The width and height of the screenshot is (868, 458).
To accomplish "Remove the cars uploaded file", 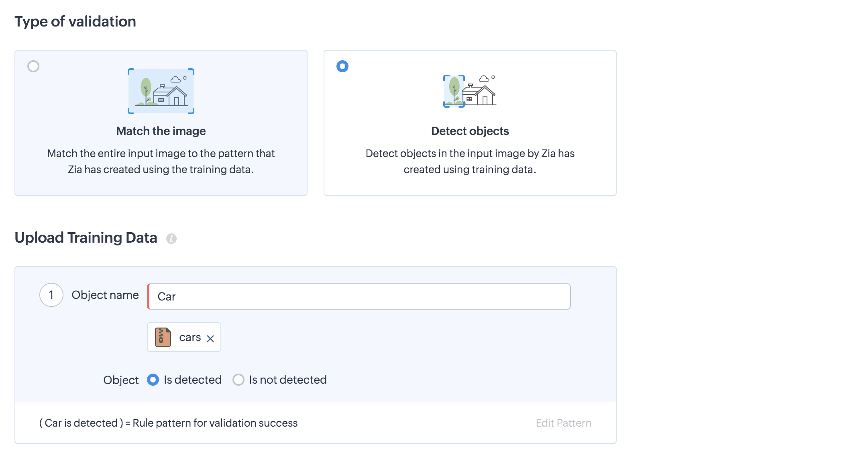I will click(210, 339).
